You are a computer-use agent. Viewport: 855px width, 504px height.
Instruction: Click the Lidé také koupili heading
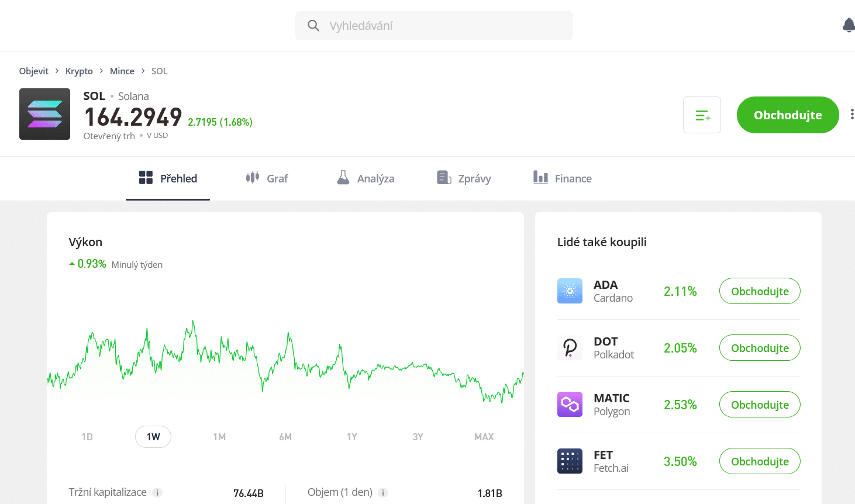click(x=602, y=242)
